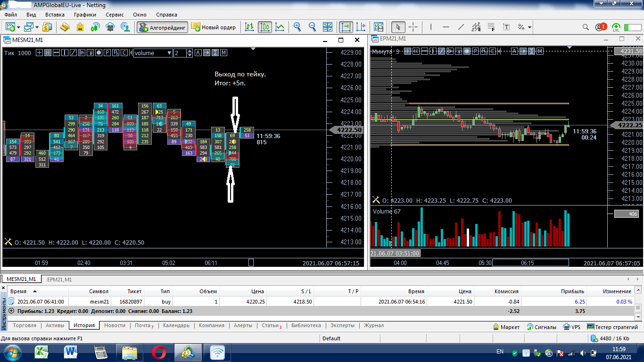
Task: Switch to the Новости tab
Action: pos(115,325)
